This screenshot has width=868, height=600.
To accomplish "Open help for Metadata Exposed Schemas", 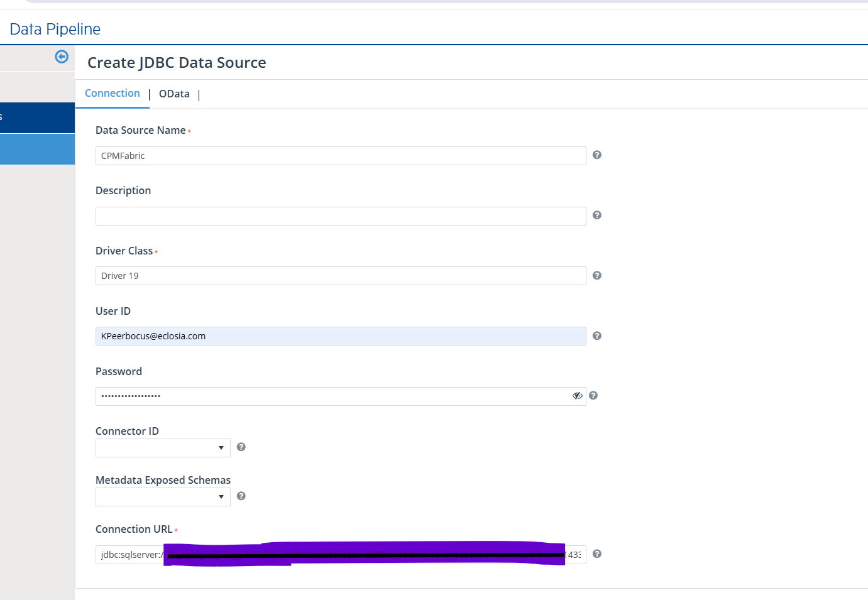I will point(241,496).
